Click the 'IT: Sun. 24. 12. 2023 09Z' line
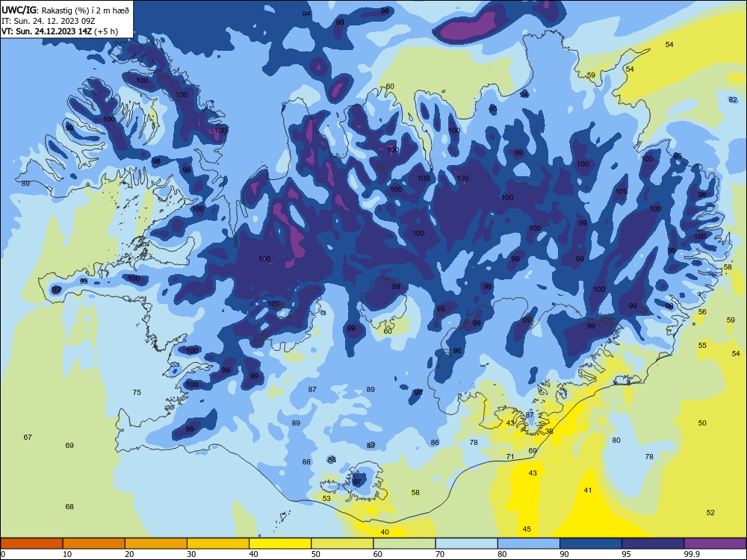The width and height of the screenshot is (747, 560). coord(48,21)
